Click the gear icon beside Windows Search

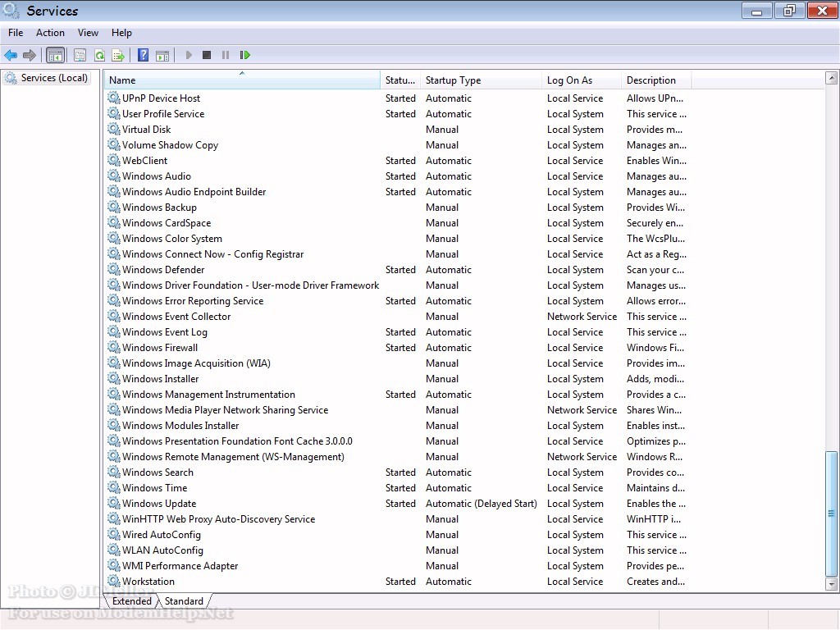coord(113,472)
